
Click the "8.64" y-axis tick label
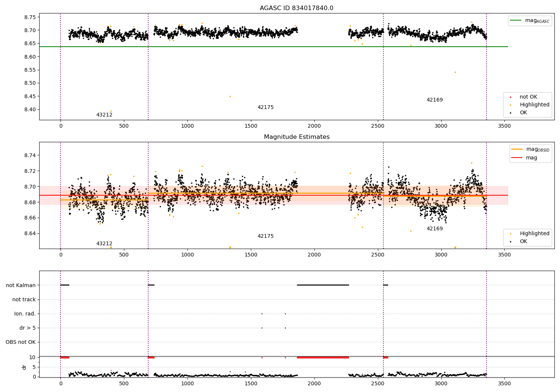pos(30,234)
